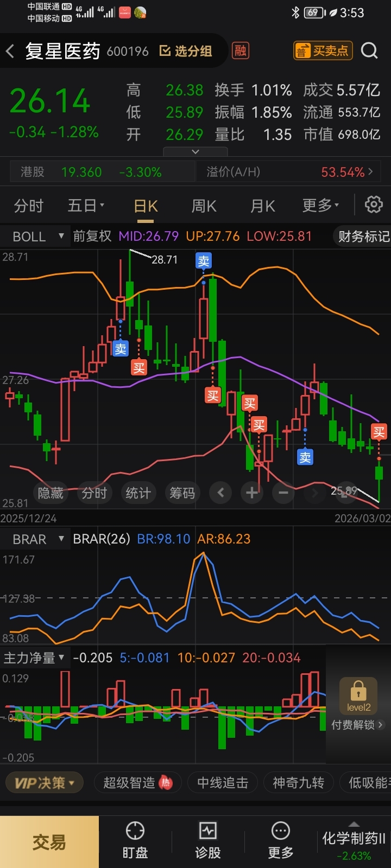
Task: Toggle the 买卖点 buy-sell points button
Action: (x=323, y=50)
